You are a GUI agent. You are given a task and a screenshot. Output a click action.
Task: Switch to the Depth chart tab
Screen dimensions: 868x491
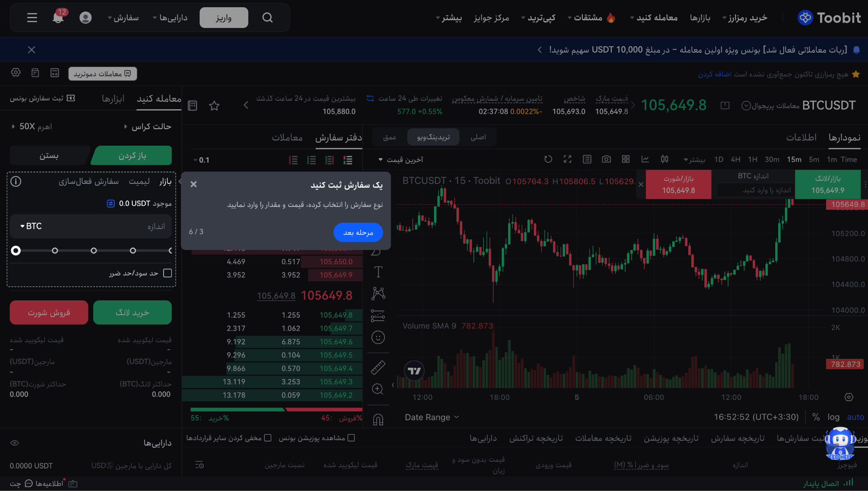389,137
